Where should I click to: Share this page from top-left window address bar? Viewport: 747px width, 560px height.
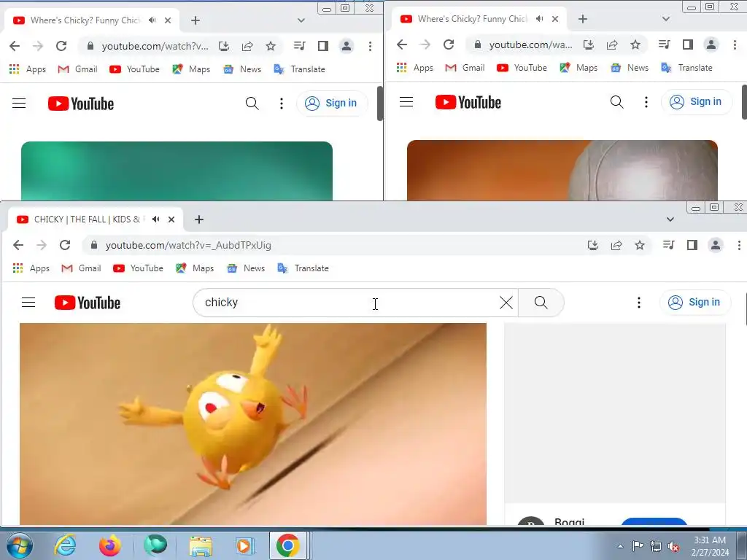pos(247,46)
